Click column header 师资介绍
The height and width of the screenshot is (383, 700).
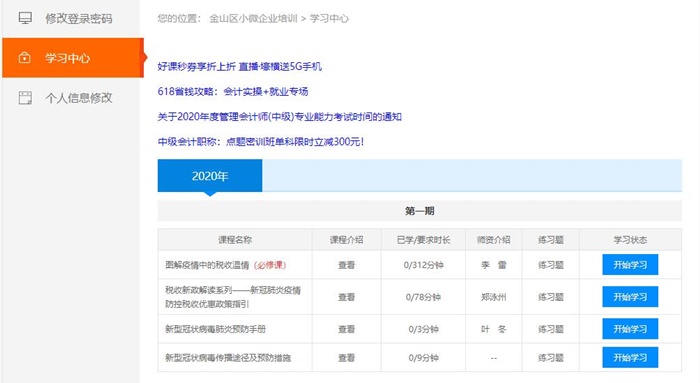494,240
